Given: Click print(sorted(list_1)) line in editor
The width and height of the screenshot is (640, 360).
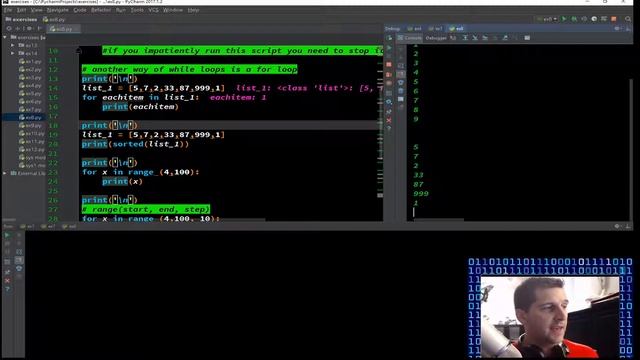Looking at the screenshot, I should [x=136, y=144].
